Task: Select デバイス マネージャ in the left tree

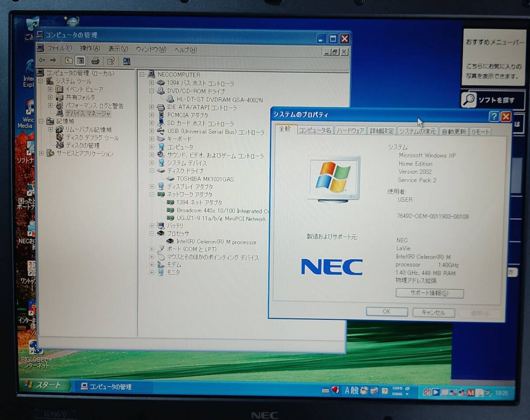Action: (88, 114)
